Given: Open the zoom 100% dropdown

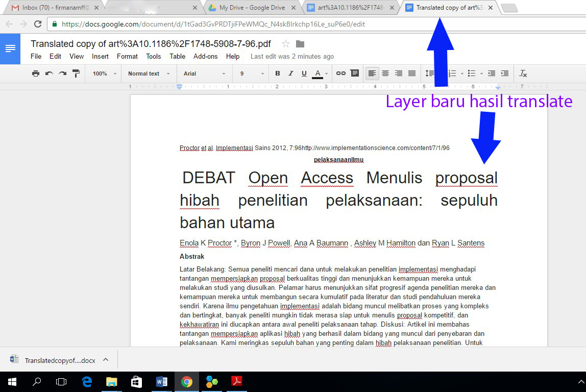Looking at the screenshot, I should point(104,73).
